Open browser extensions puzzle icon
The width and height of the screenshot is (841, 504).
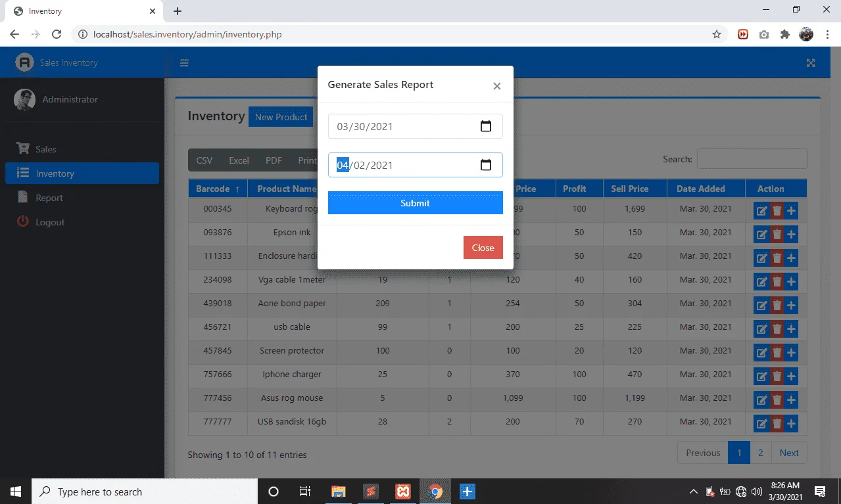click(x=784, y=34)
